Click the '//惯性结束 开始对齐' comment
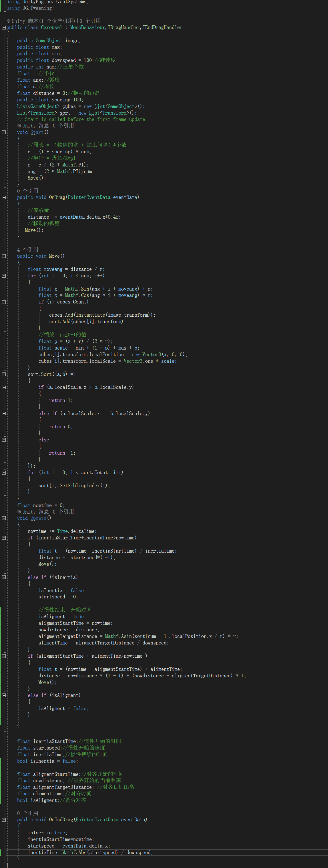Screen dimensions: 328x868 tap(65, 610)
